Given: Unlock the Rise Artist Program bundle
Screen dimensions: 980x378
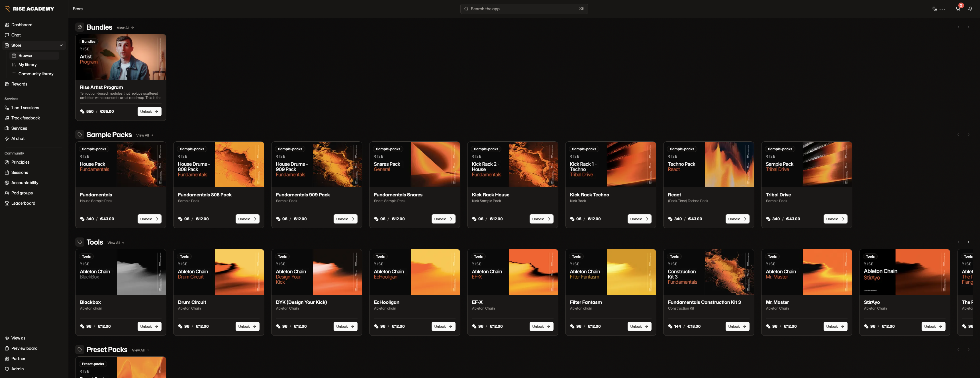Looking at the screenshot, I should tap(149, 111).
